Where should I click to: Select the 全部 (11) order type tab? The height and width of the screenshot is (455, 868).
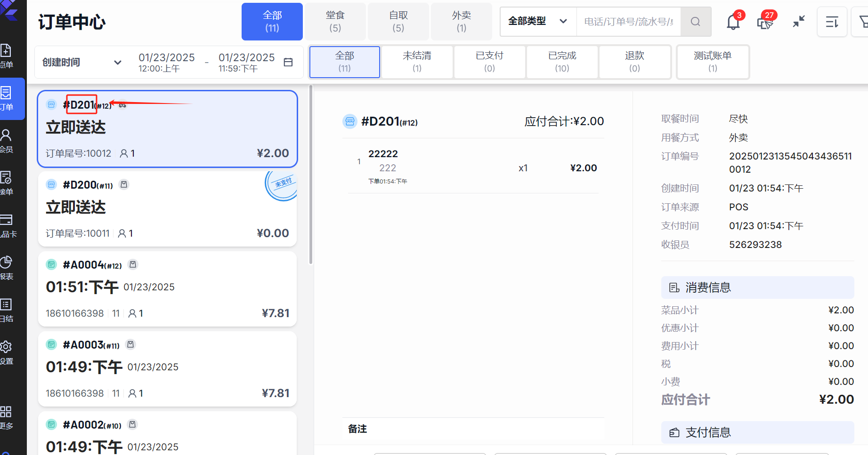272,22
